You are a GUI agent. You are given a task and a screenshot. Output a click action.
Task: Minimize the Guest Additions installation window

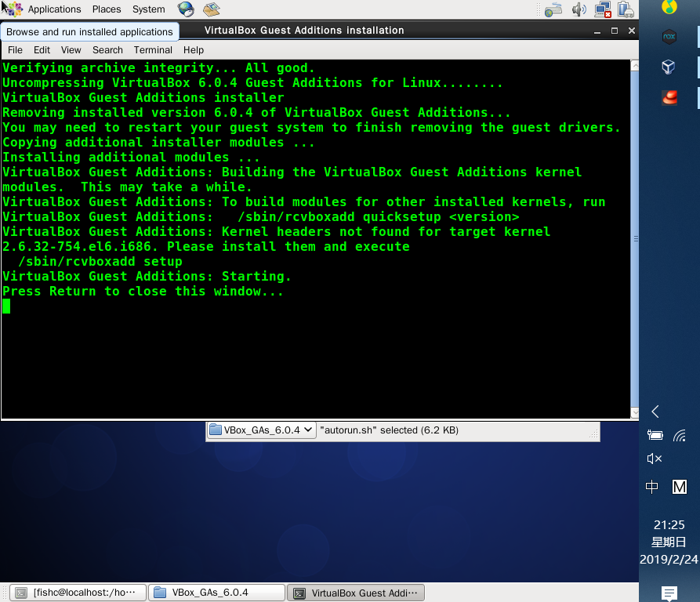[597, 31]
